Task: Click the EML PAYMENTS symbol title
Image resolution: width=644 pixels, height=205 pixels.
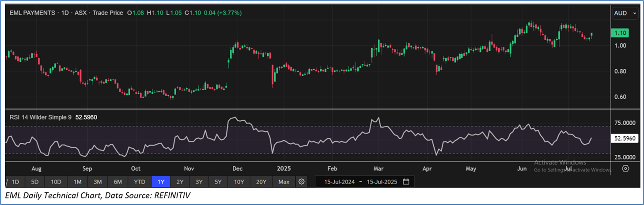Action: (34, 13)
